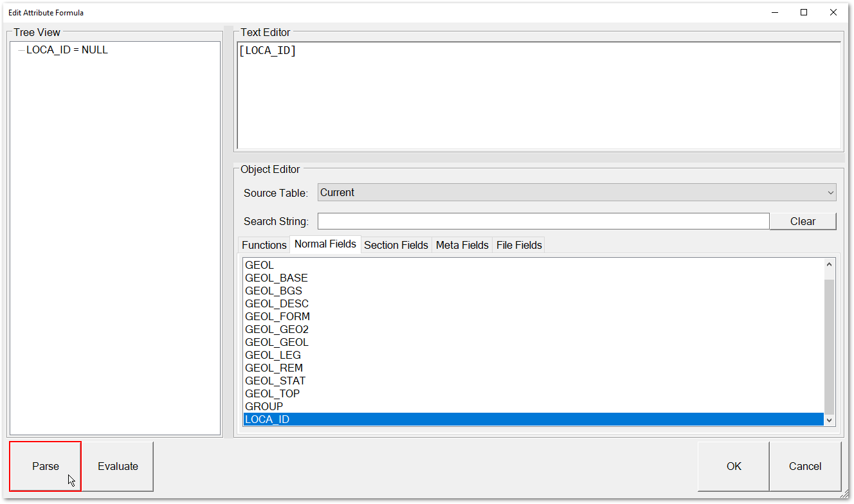
Task: Focus the Search String input field
Action: [543, 221]
